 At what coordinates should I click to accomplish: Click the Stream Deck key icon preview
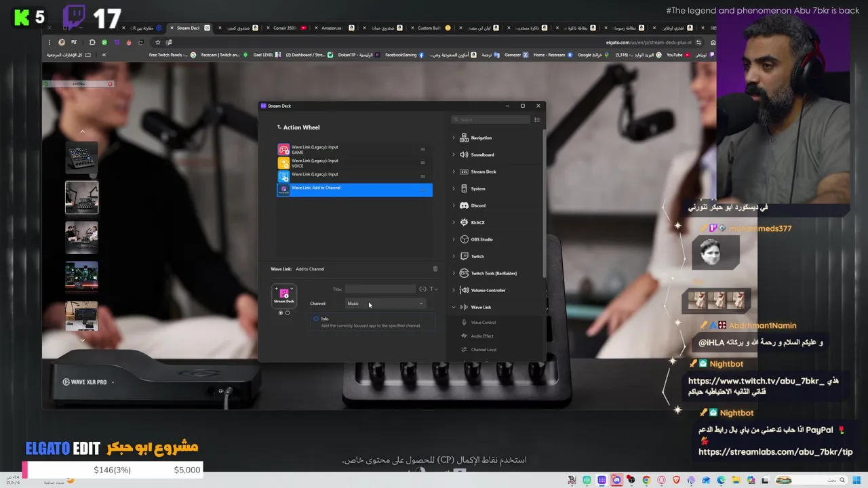click(283, 296)
